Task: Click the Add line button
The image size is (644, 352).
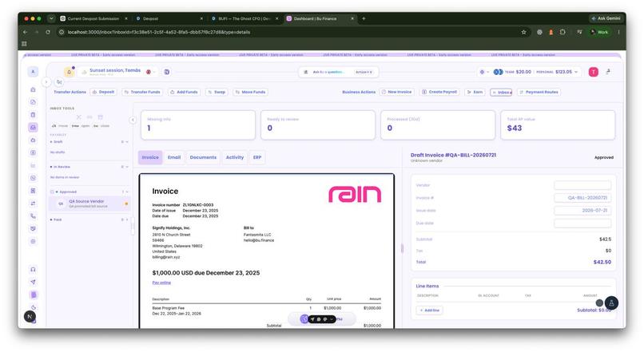Action: [429, 310]
